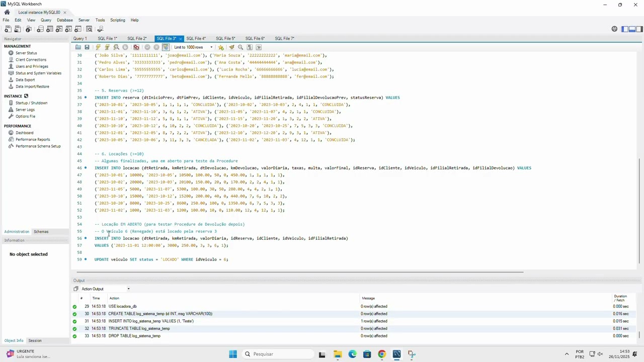Toggle the left navigator sidebar

point(625,29)
